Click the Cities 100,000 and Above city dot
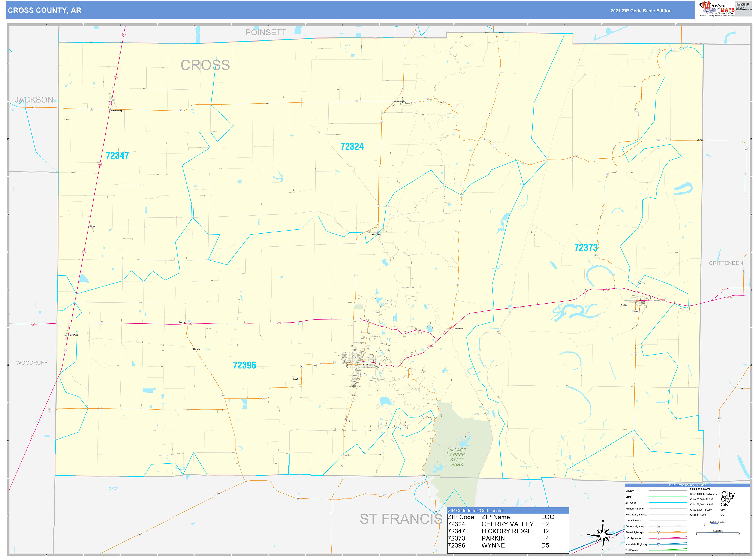Viewport: 756px width, 557px height. click(720, 494)
